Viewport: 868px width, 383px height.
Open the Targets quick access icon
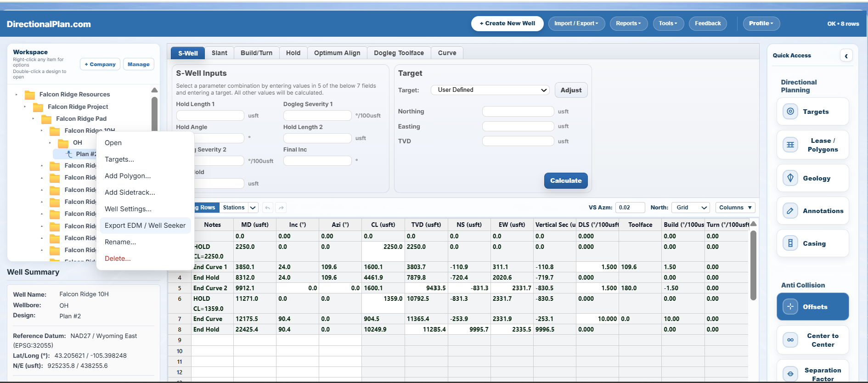(790, 112)
